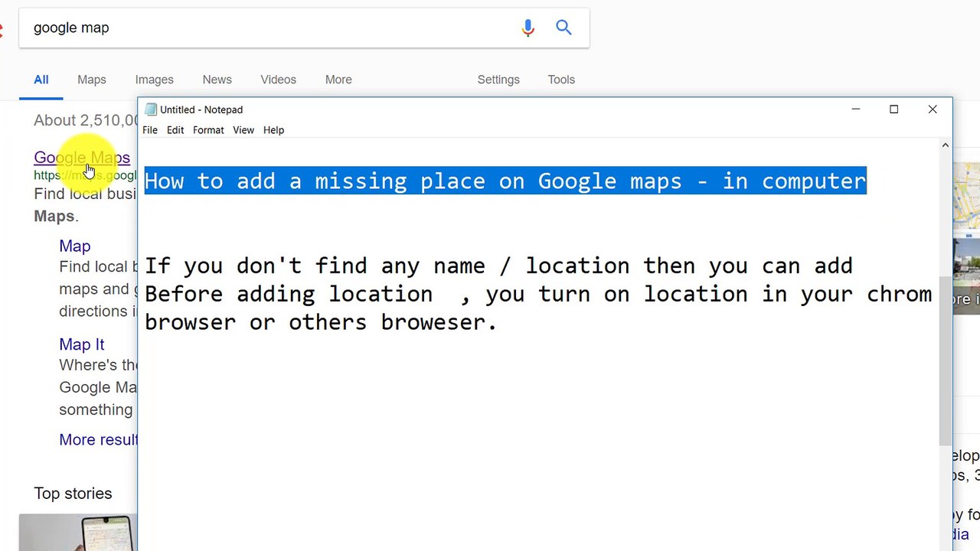Image resolution: width=980 pixels, height=551 pixels.
Task: Click the Notepad vertical scrollbar thumb
Action: click(945, 361)
